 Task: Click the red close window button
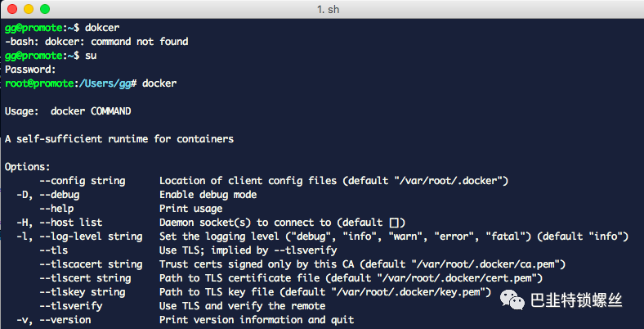pos(12,9)
